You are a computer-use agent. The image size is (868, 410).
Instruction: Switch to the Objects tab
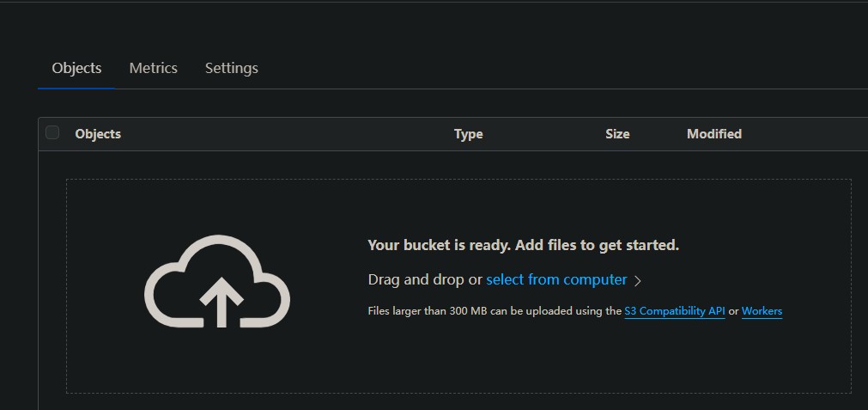coord(76,68)
